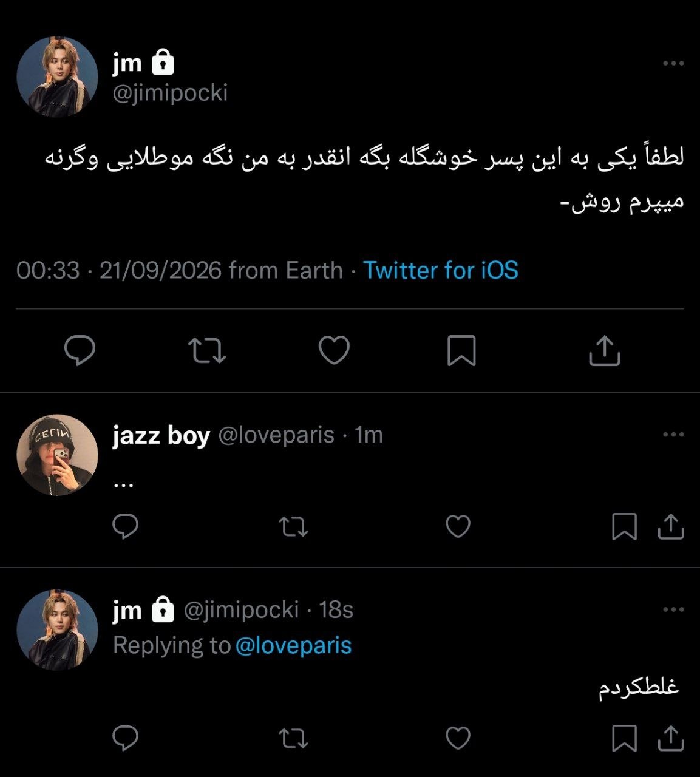Open Twitter for iOS link

tap(441, 270)
